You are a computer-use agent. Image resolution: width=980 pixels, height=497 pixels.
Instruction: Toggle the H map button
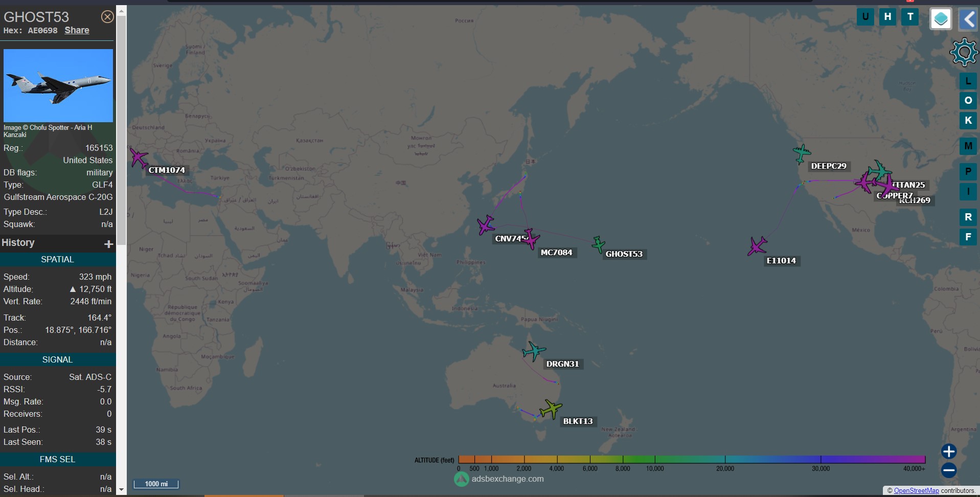pos(887,17)
